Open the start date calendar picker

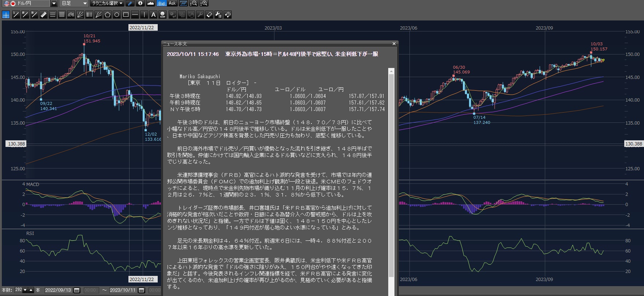tap(77, 290)
